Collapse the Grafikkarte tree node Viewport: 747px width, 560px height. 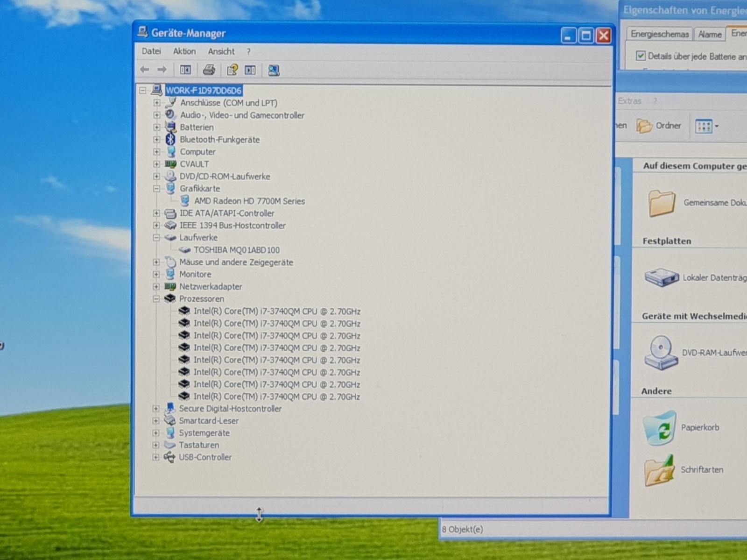point(156,189)
